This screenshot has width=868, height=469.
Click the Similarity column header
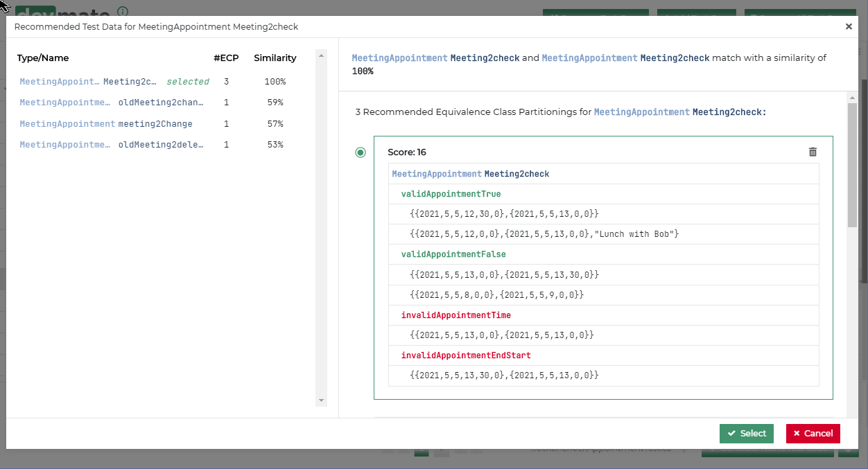pyautogui.click(x=275, y=58)
